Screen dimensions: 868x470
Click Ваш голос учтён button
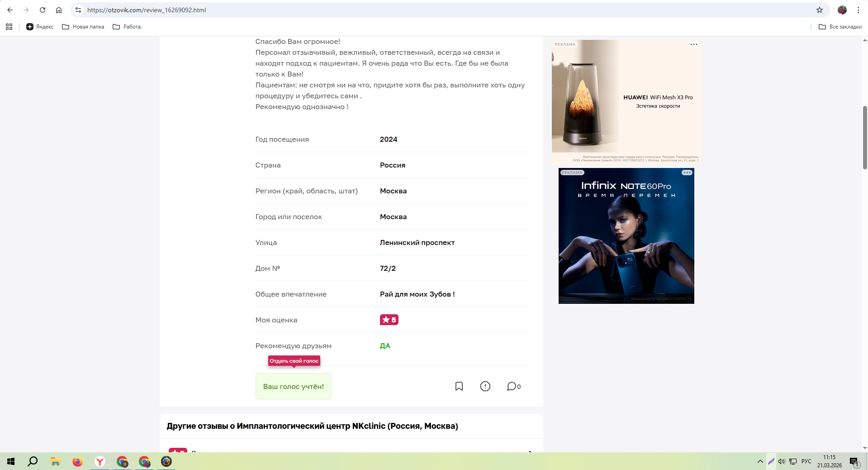click(294, 386)
